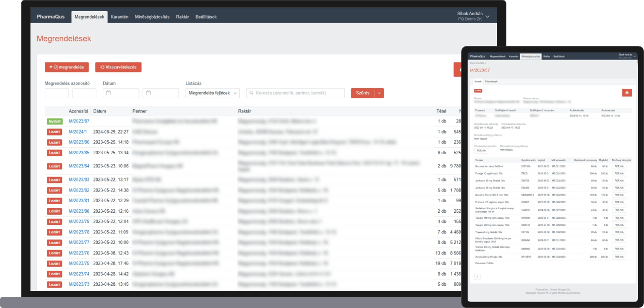The width and height of the screenshot is (644, 308).
Task: Open order M/2023/76
Action: tap(79, 253)
